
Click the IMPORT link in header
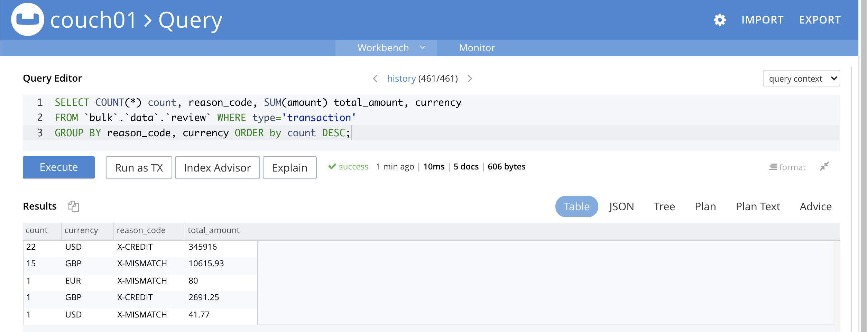(x=762, y=20)
